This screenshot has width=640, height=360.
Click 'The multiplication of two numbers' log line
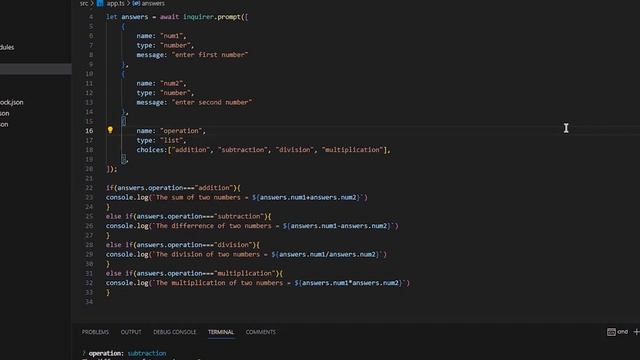pyautogui.click(x=258, y=283)
